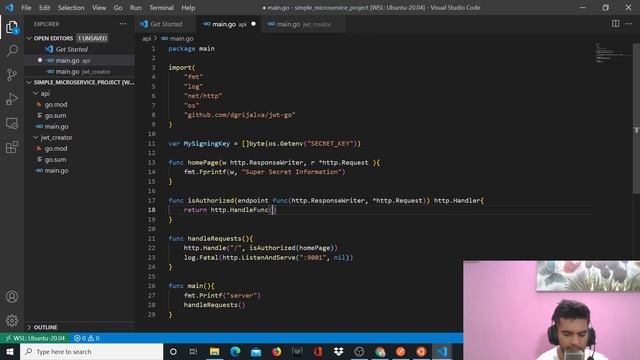Open Task View from the taskbar

[x=193, y=351]
